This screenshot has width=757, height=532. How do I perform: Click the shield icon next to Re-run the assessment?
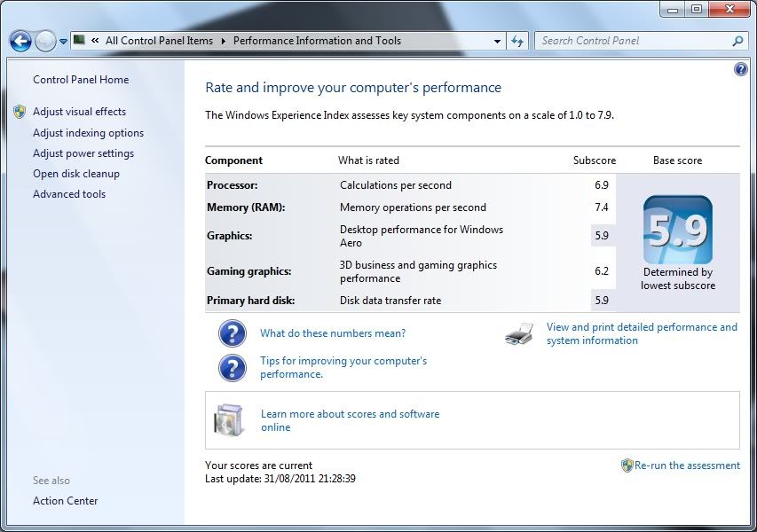(x=627, y=465)
